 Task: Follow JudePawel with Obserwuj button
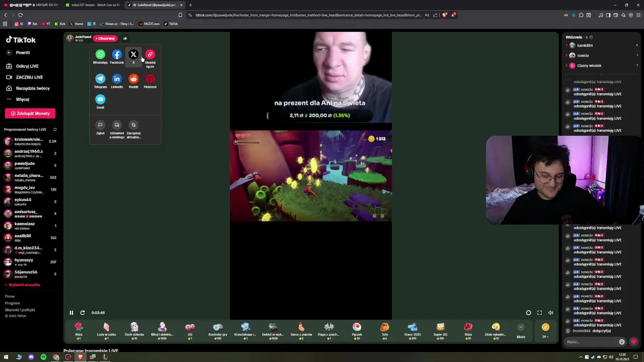(x=105, y=38)
